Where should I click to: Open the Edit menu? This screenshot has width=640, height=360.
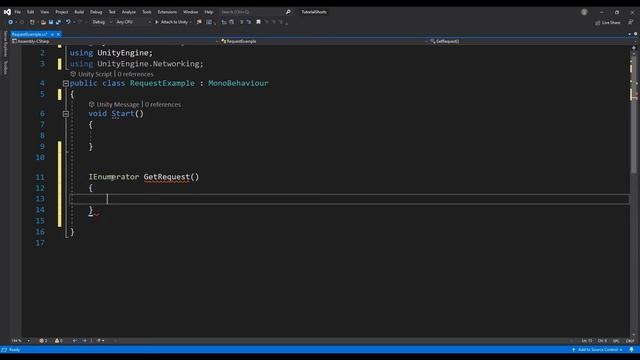31,12
